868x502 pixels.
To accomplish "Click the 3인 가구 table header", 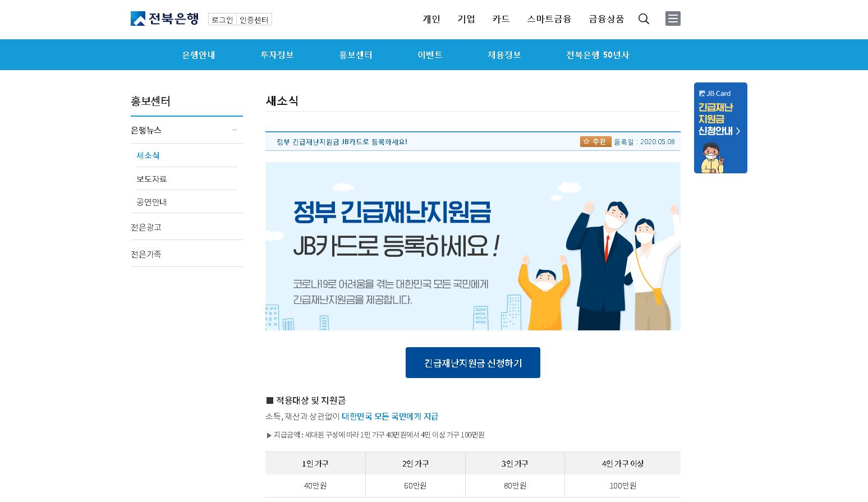I will [x=515, y=464].
